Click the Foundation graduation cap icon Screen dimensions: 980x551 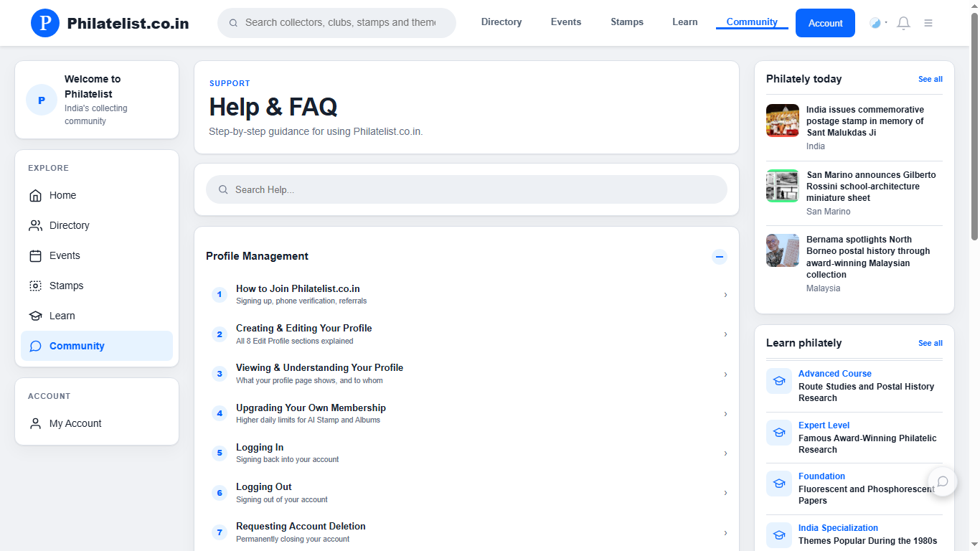click(x=779, y=484)
